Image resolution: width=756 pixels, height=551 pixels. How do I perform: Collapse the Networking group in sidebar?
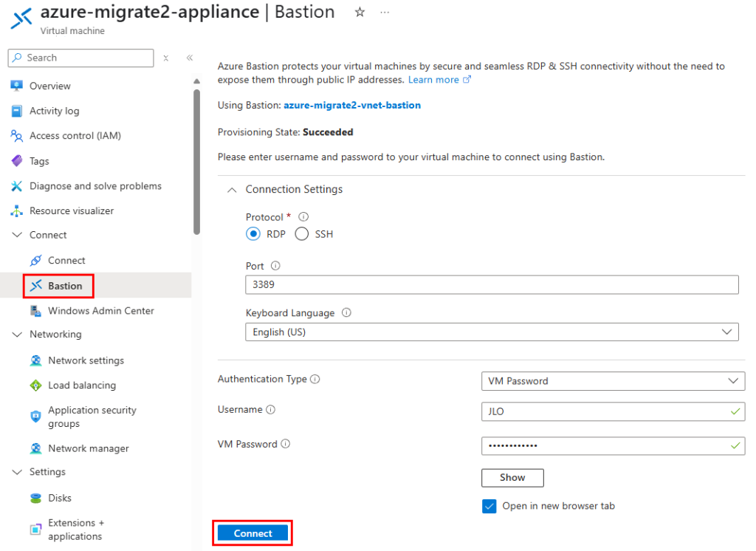pyautogui.click(x=17, y=335)
